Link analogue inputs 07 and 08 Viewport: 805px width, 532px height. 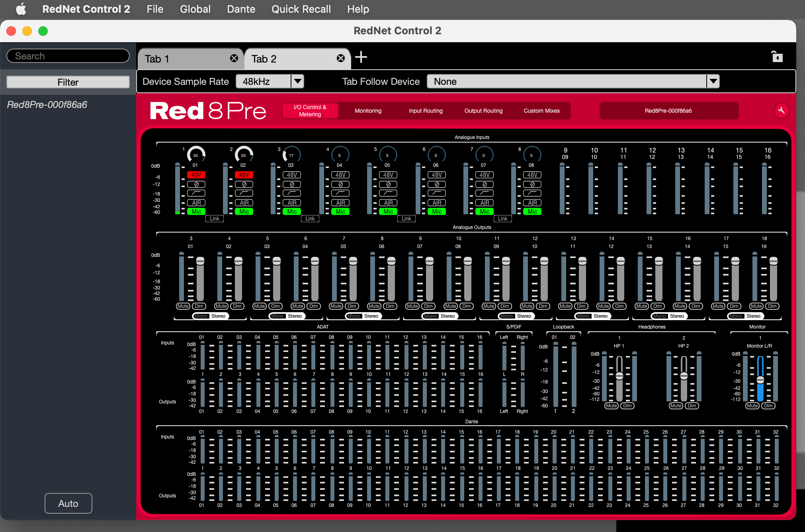[503, 219]
